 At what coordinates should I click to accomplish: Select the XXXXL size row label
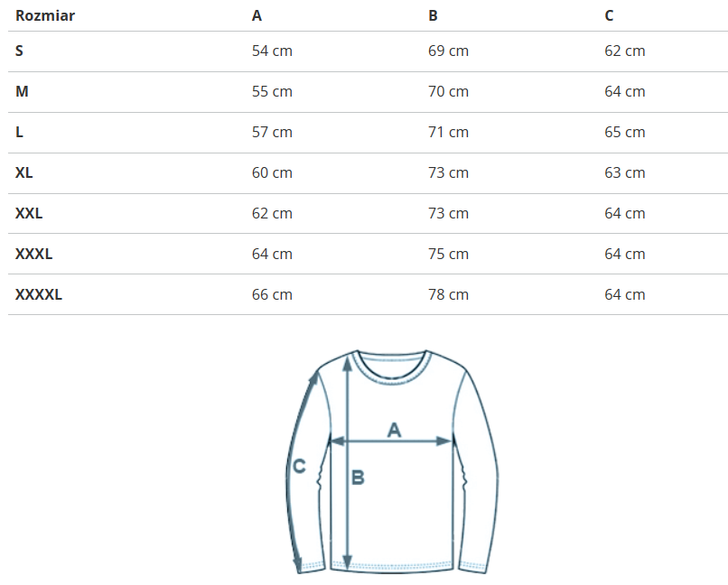tap(39, 294)
